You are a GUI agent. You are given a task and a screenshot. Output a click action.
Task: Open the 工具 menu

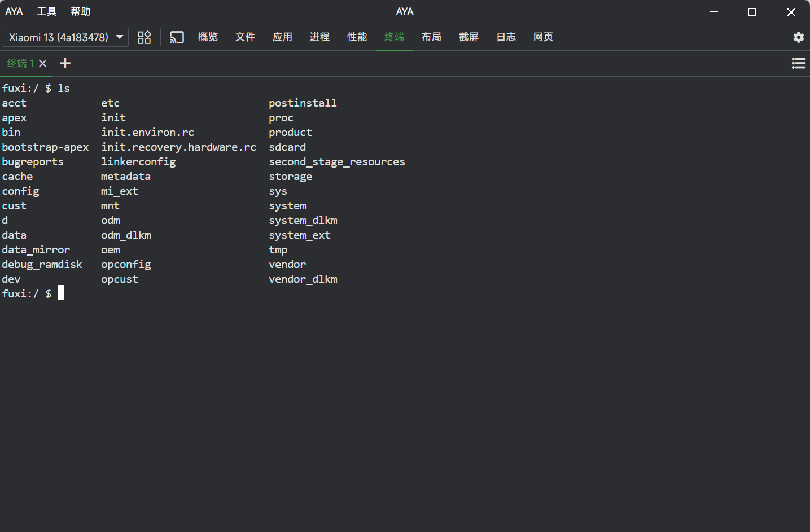[47, 12]
